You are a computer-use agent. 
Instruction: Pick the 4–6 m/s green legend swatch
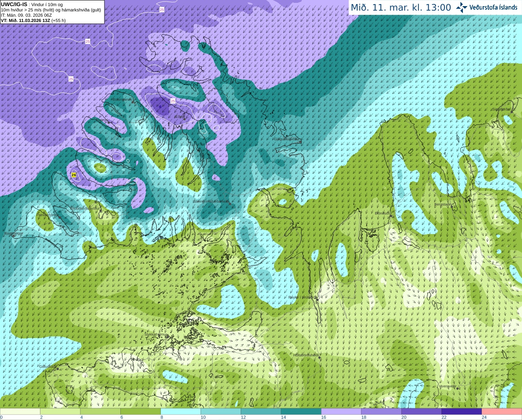tap(100, 411)
